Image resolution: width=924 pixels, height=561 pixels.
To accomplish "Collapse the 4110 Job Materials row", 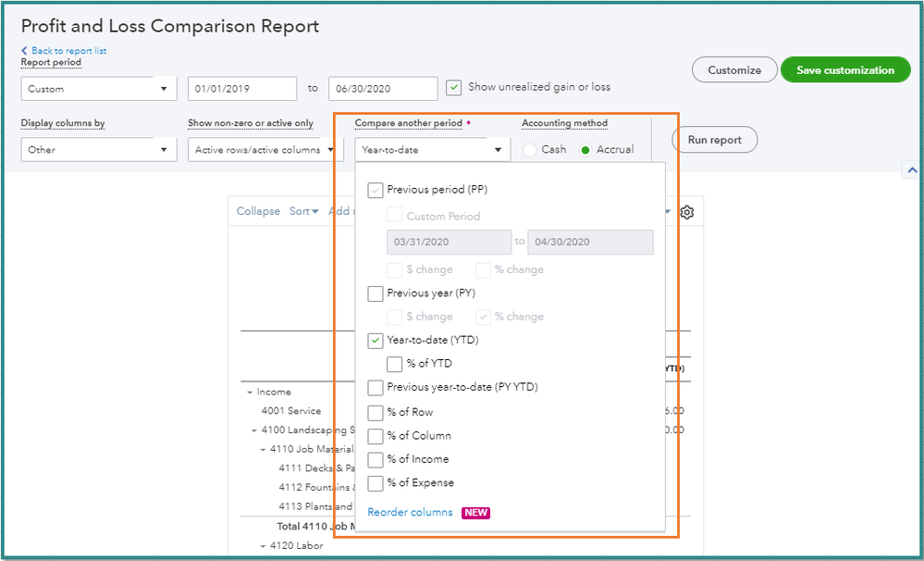I will 263,449.
